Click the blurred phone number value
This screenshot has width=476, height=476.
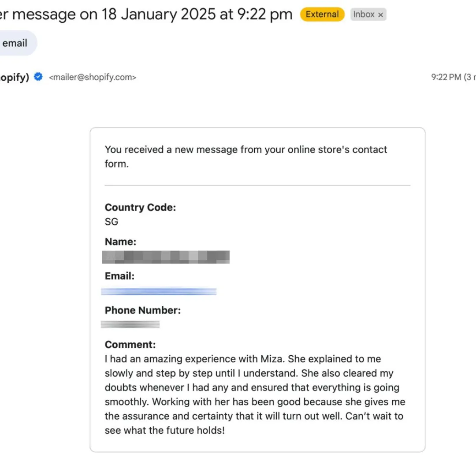point(130,324)
